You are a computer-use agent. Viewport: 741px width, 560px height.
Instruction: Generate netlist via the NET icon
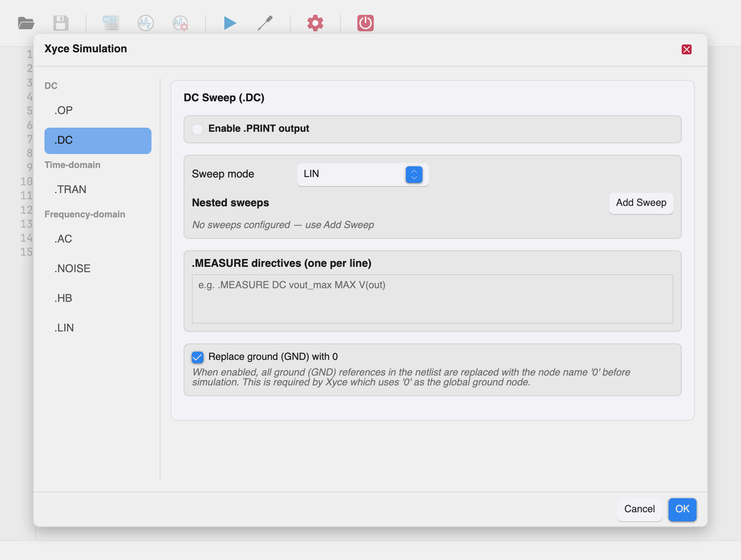click(x=111, y=23)
